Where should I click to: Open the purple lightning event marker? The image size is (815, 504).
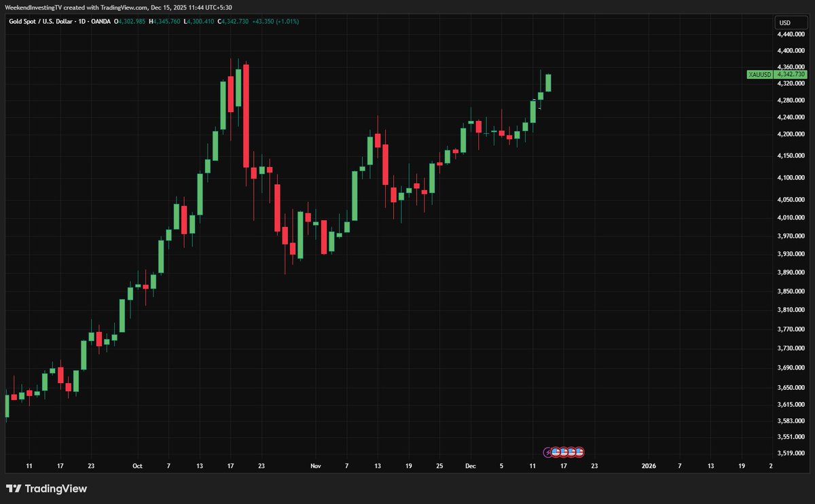point(548,452)
